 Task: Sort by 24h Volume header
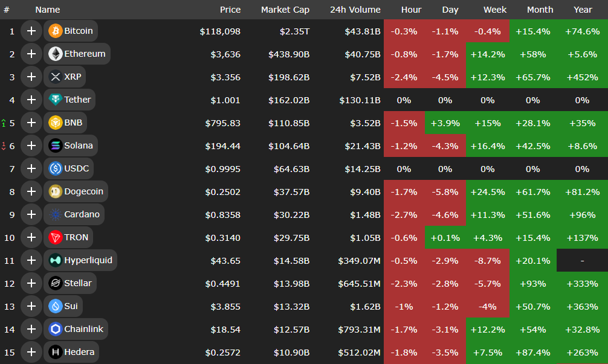355,10
